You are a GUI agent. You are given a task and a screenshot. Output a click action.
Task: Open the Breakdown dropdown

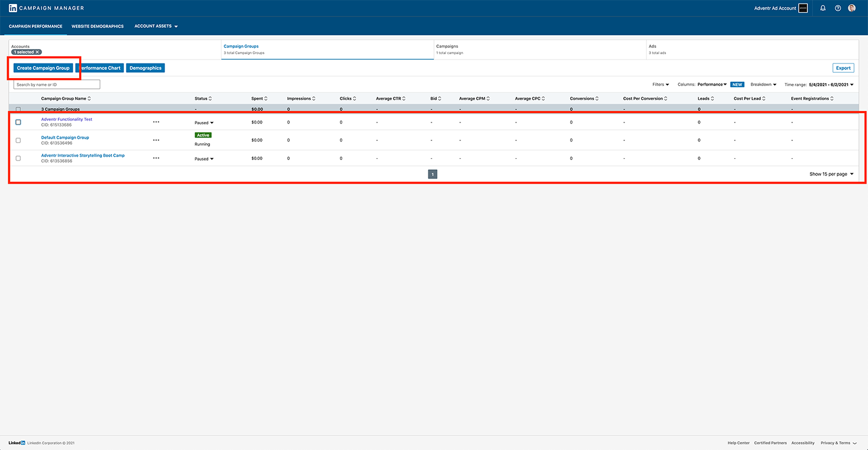(x=763, y=84)
